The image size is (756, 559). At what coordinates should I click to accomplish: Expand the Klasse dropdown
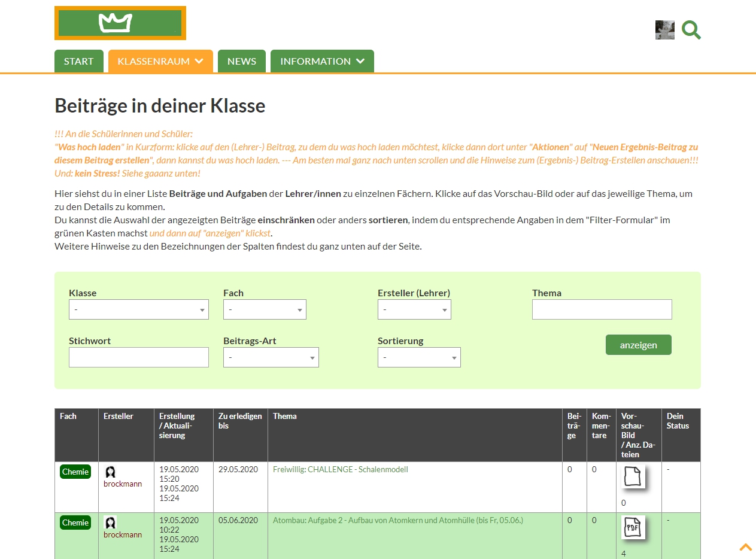138,309
